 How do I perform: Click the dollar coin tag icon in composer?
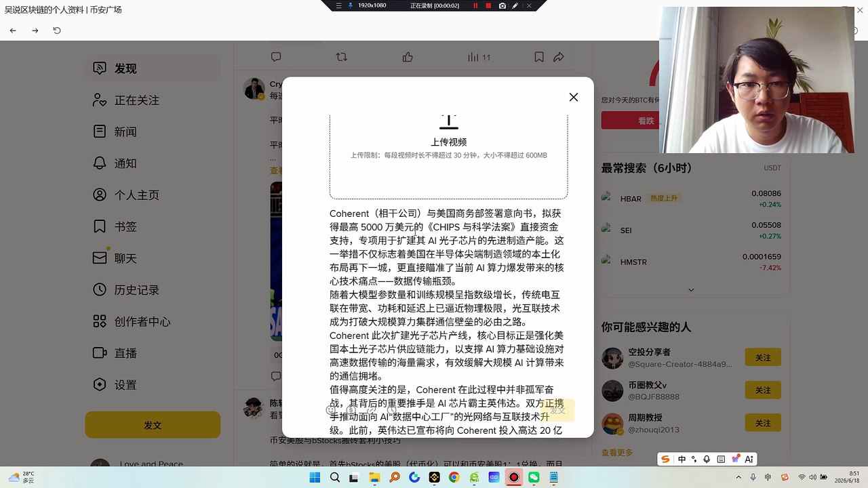pos(351,410)
